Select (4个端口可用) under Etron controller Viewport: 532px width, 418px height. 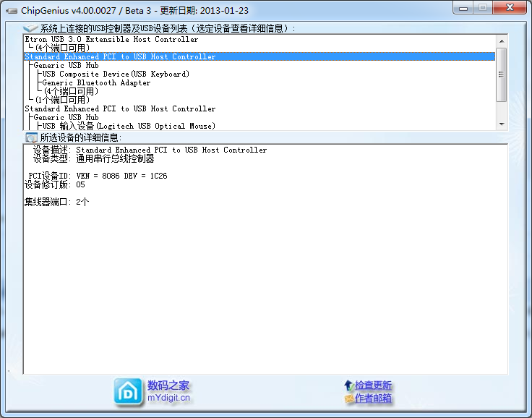[x=259, y=48]
